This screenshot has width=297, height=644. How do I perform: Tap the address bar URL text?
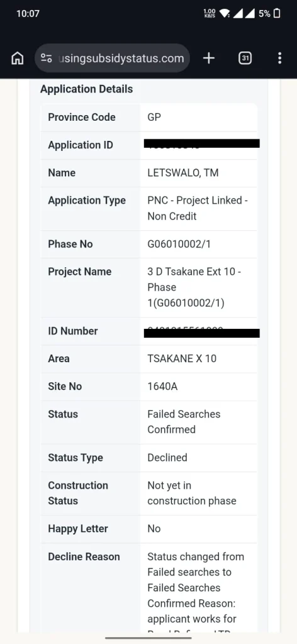(121, 58)
